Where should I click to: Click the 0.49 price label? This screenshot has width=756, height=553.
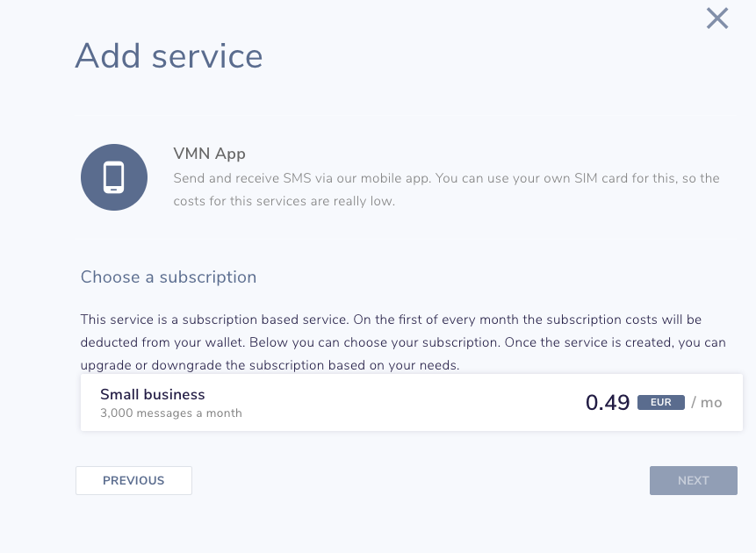[x=608, y=402]
